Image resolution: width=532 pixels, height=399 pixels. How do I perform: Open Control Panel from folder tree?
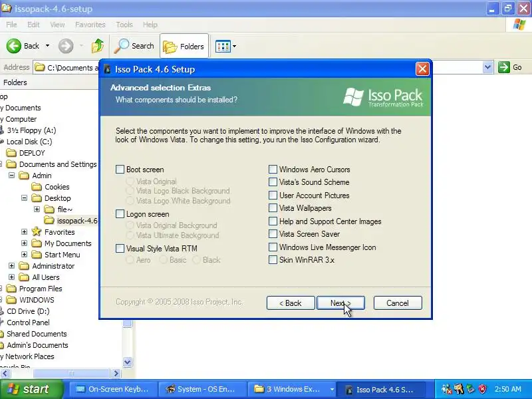(28, 323)
